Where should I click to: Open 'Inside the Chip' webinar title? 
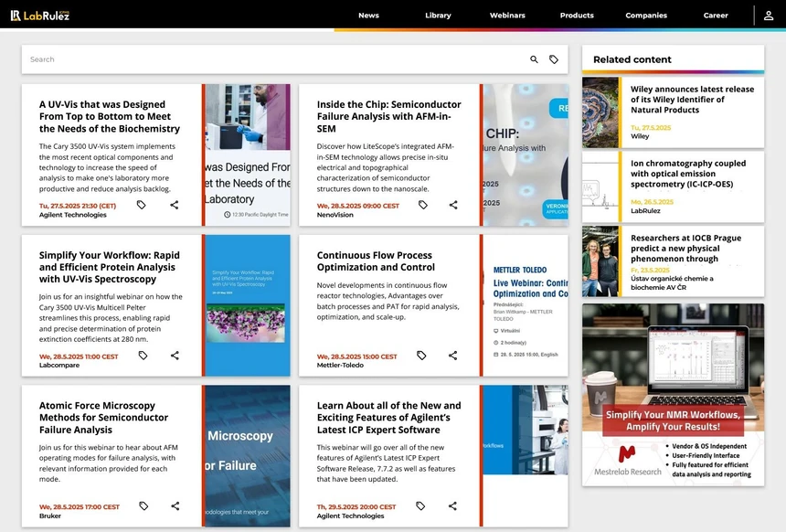coord(389,116)
